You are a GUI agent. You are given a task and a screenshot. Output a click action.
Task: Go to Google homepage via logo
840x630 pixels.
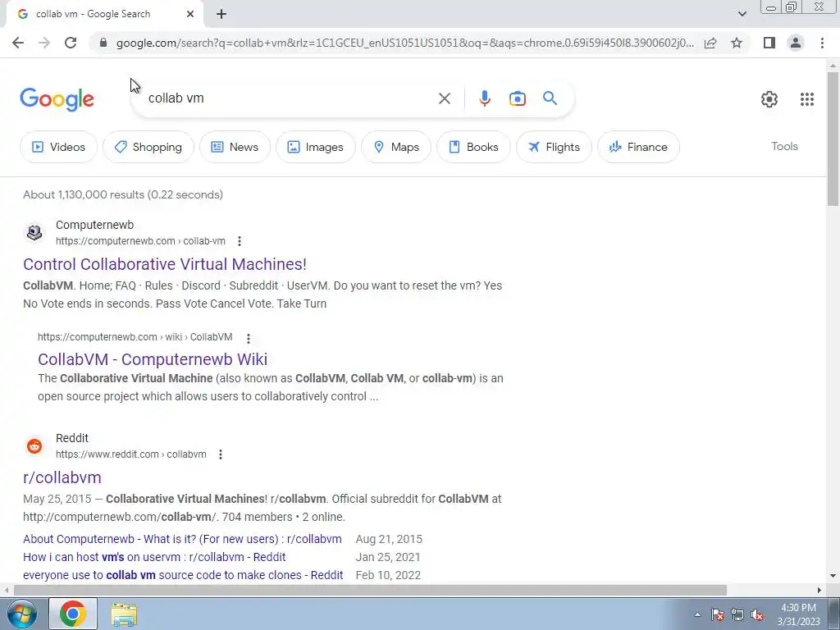click(57, 99)
